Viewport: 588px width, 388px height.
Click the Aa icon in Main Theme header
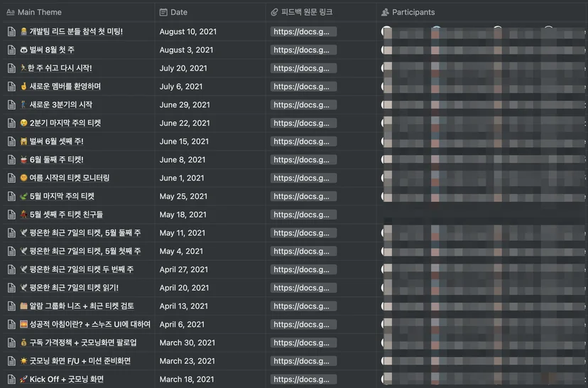[11, 12]
